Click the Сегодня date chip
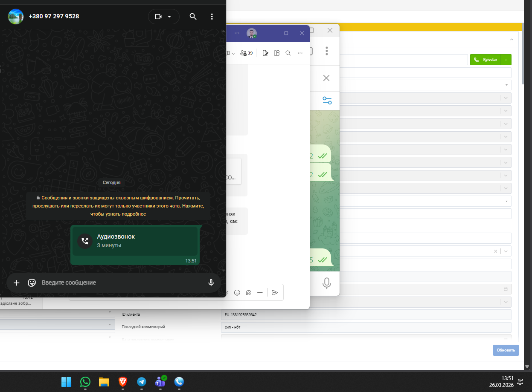The height and width of the screenshot is (392, 532). point(111,182)
